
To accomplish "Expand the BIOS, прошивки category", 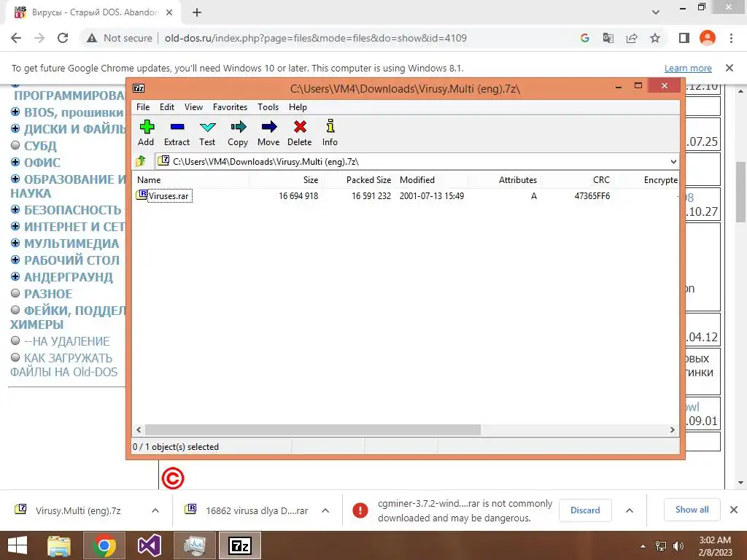I will tap(15, 112).
